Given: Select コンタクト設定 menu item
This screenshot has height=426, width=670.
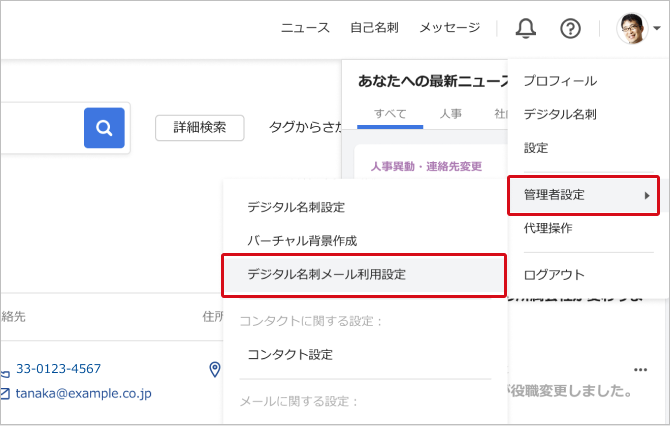Looking at the screenshot, I should pos(290,354).
